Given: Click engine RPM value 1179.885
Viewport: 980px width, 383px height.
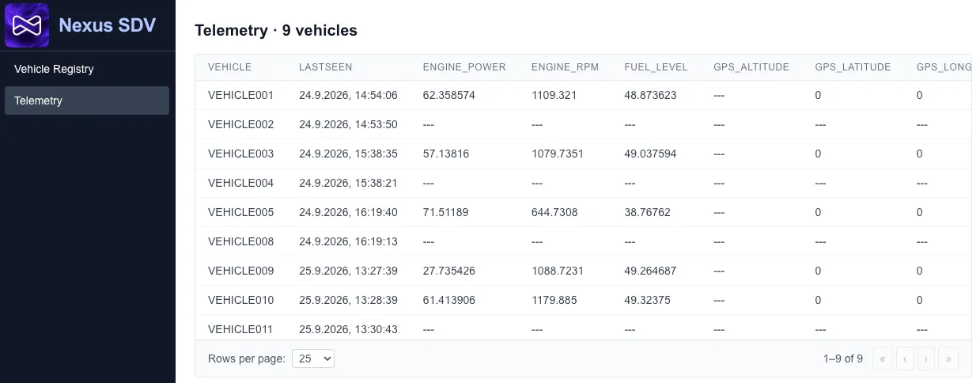Looking at the screenshot, I should (554, 300).
